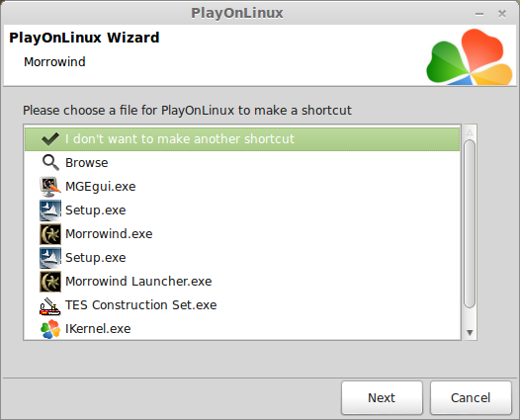Click the clover icon of IKernel.exe
This screenshot has height=420, width=520.
[50, 329]
